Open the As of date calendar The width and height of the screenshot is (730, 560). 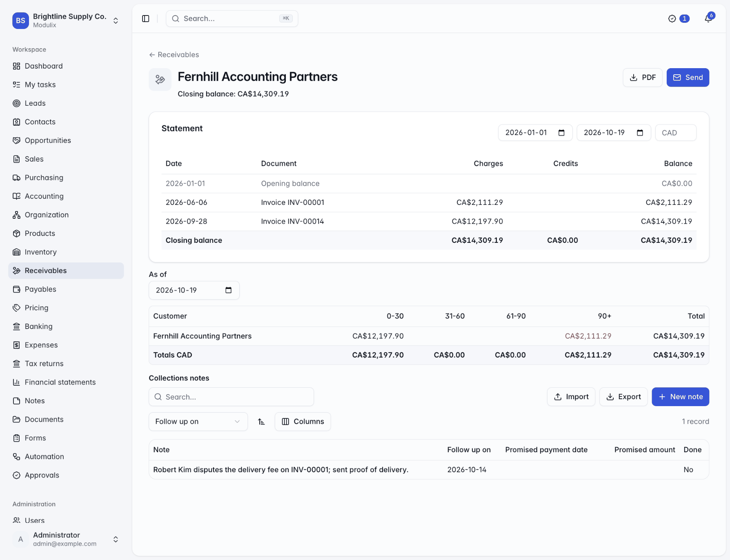[x=228, y=290]
